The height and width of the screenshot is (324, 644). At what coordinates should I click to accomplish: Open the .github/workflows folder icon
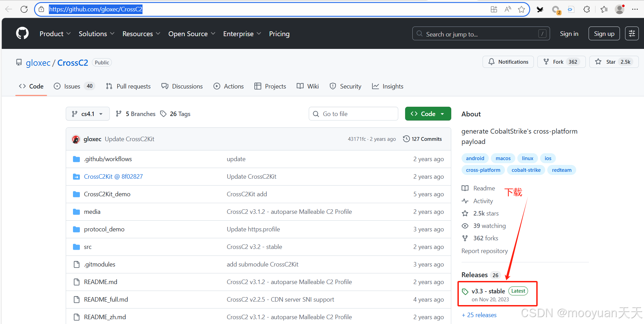pyautogui.click(x=76, y=159)
